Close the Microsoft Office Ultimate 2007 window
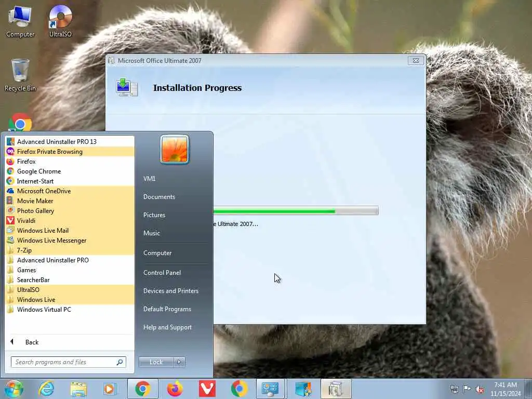Viewport: 532px width, 399px height. (x=416, y=60)
